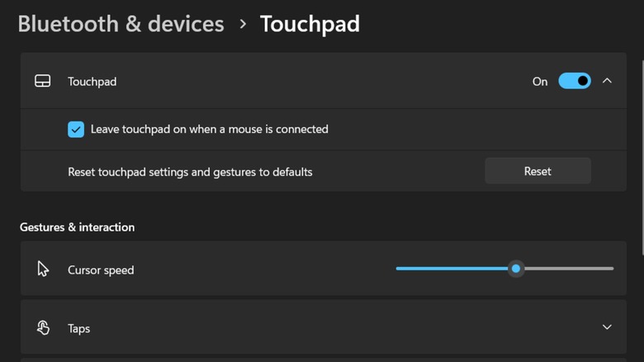Collapse the Touchpad section chevron
The width and height of the screenshot is (644, 362).
click(x=607, y=81)
